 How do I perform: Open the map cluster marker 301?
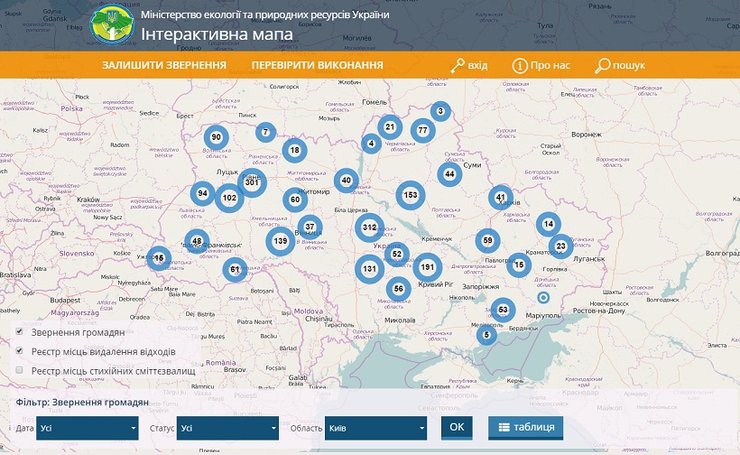[x=252, y=182]
